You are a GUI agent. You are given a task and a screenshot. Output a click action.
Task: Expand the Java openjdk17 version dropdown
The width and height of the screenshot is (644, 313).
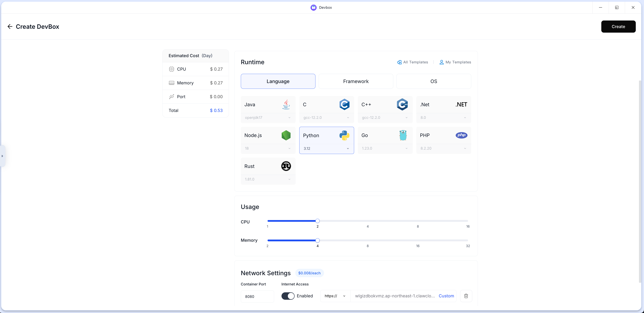268,118
